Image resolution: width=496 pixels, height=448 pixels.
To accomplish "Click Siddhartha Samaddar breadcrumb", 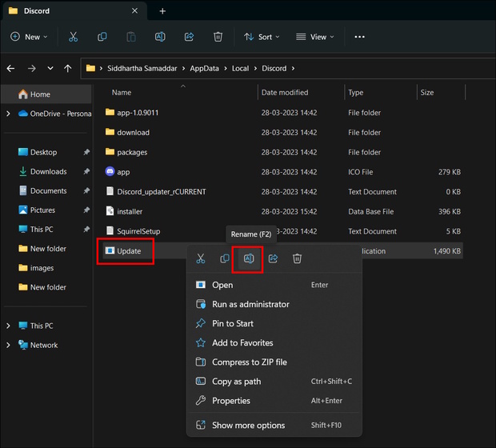I will (x=142, y=68).
